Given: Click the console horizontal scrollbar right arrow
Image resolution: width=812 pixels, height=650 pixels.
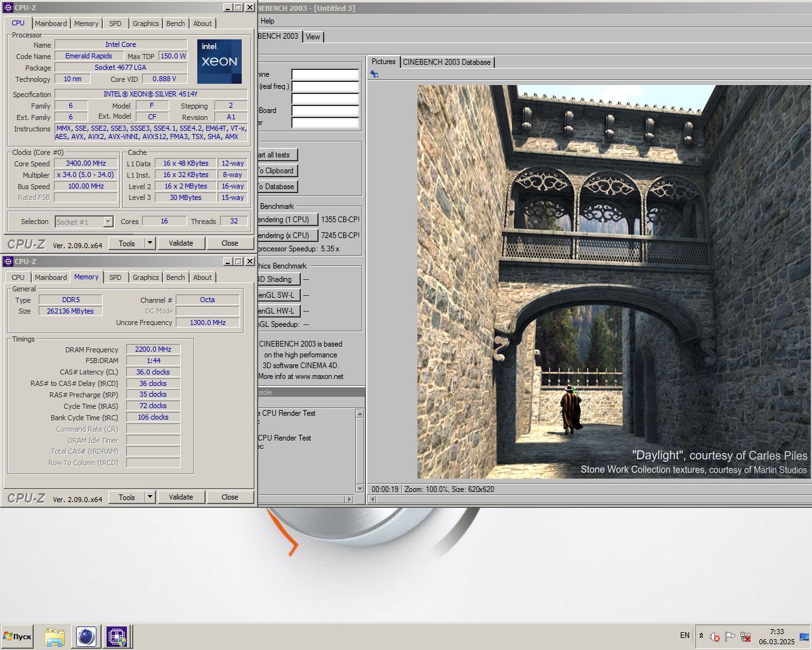Looking at the screenshot, I should (x=349, y=499).
